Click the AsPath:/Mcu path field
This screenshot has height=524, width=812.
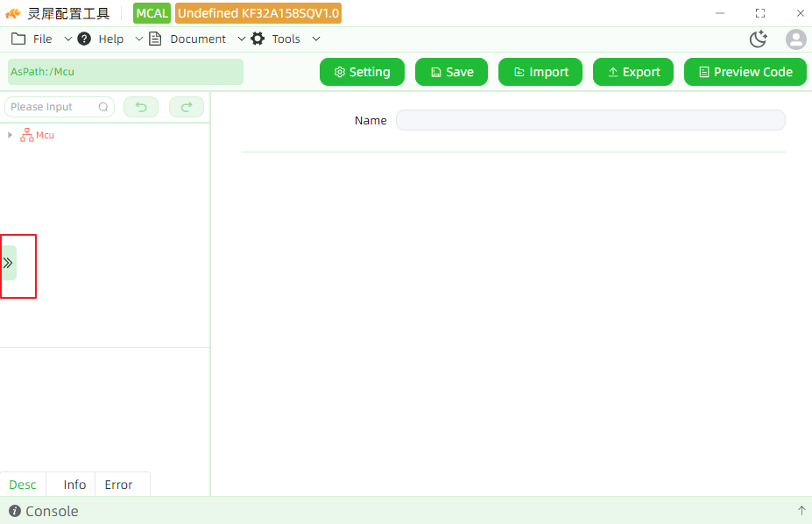click(x=125, y=72)
